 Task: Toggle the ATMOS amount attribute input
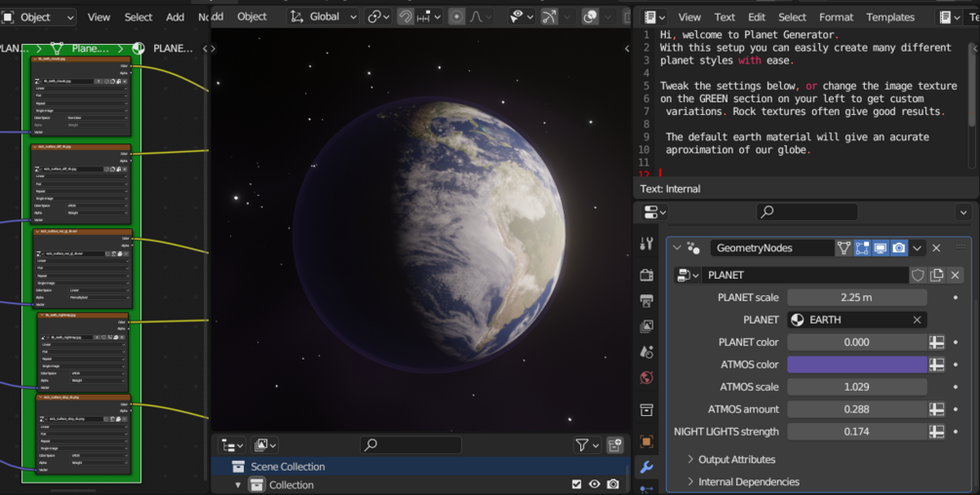936,409
